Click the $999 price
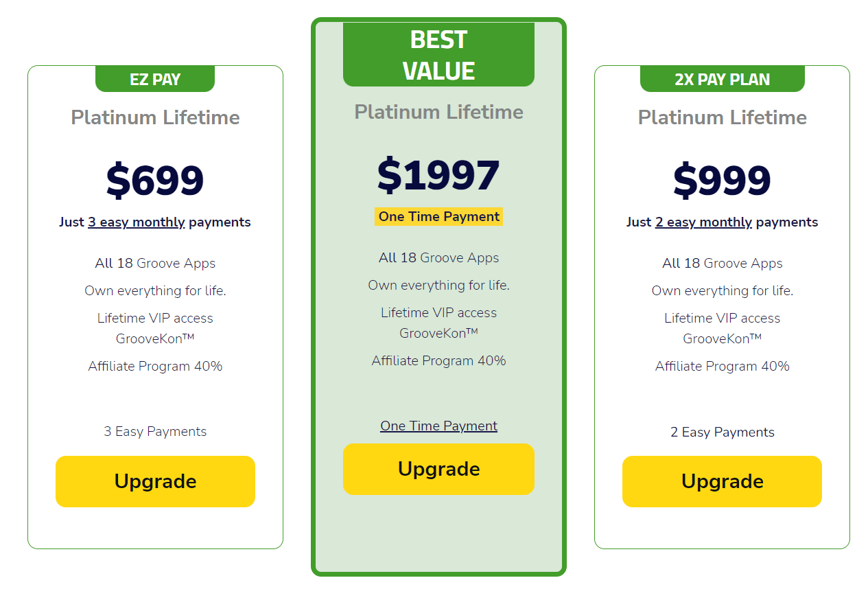This screenshot has height=589, width=868. [722, 181]
